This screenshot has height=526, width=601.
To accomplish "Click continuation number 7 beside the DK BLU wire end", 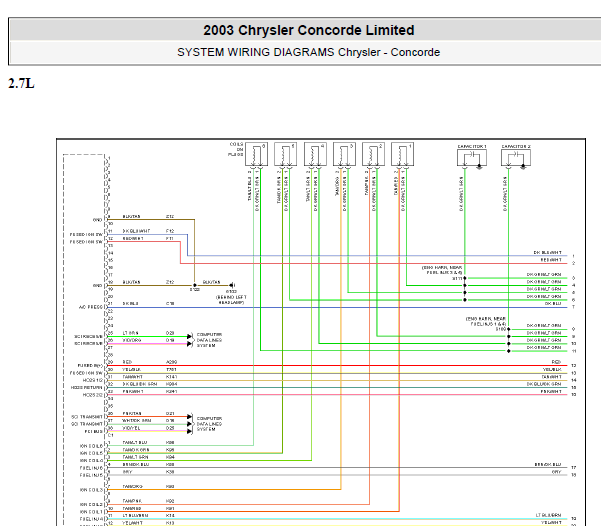I will pyautogui.click(x=573, y=307).
